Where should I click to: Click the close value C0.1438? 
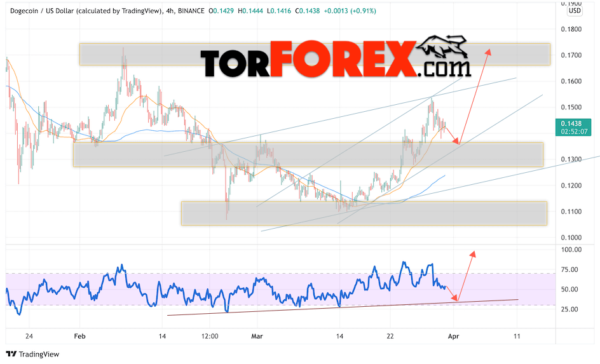click(307, 11)
